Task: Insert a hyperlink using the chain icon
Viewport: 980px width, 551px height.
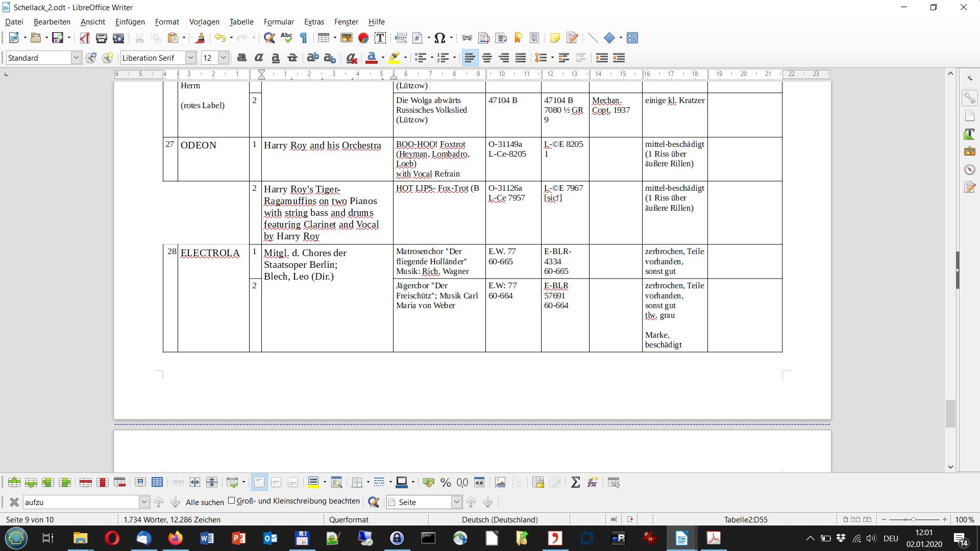Action: click(467, 38)
